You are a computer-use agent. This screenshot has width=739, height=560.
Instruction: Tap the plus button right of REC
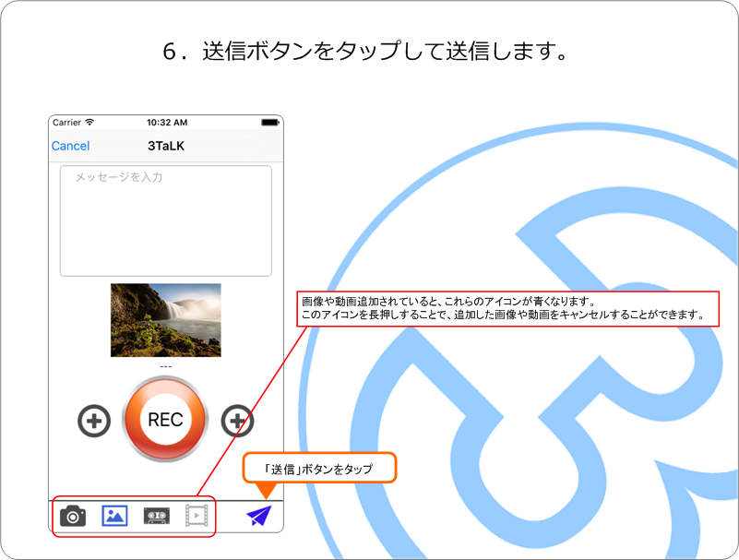pyautogui.click(x=237, y=421)
